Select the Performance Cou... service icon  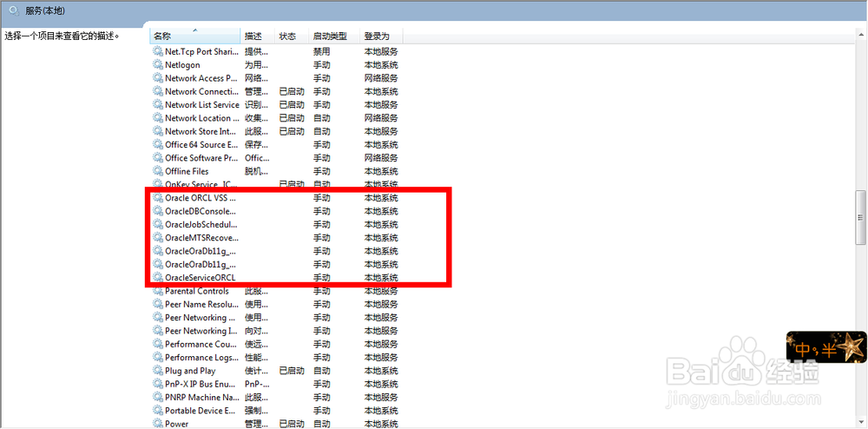(158, 344)
